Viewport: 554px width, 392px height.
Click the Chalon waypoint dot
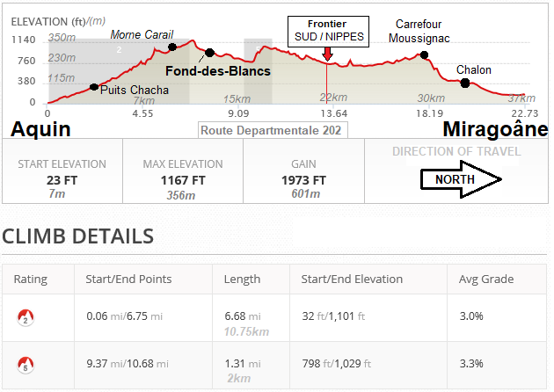(465, 83)
